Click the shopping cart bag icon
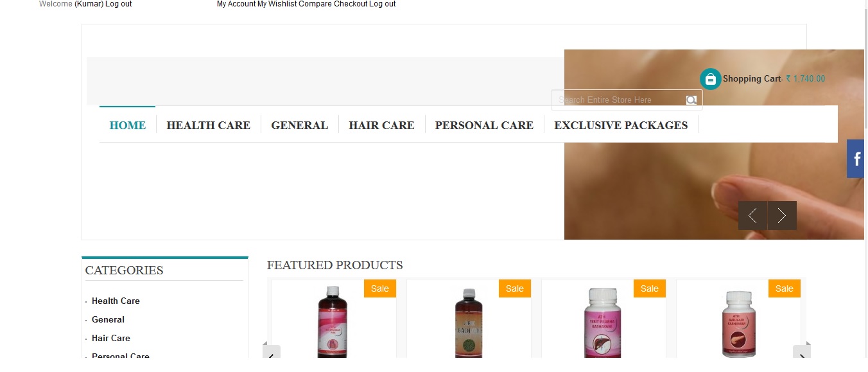 pyautogui.click(x=711, y=79)
